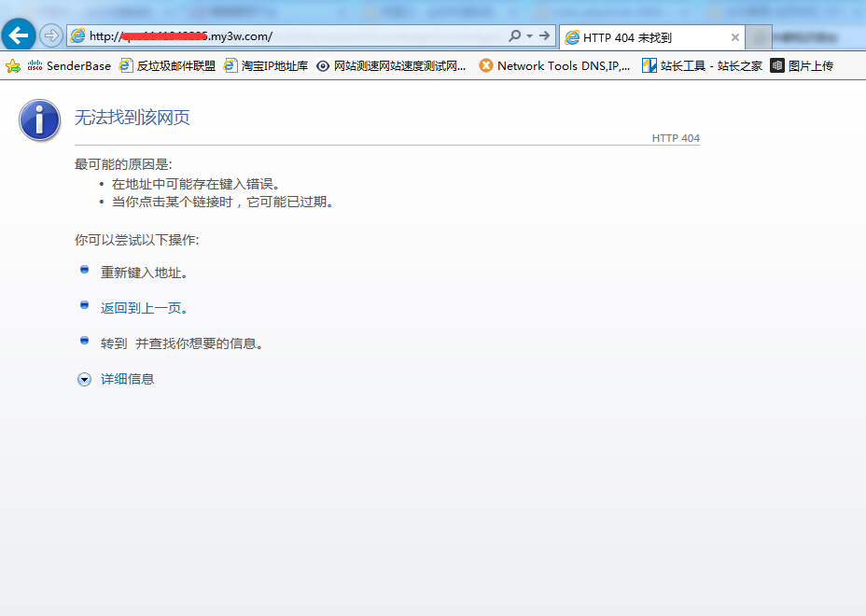Image resolution: width=866 pixels, height=616 pixels.
Task: Open the 站长工具 - 站长之家 bookmark
Action: (702, 66)
